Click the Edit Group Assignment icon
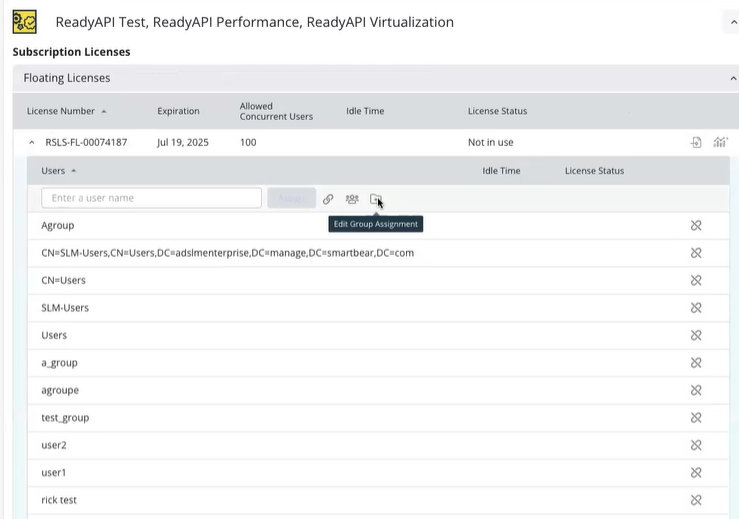Image resolution: width=739 pixels, height=519 pixels. pyautogui.click(x=375, y=199)
